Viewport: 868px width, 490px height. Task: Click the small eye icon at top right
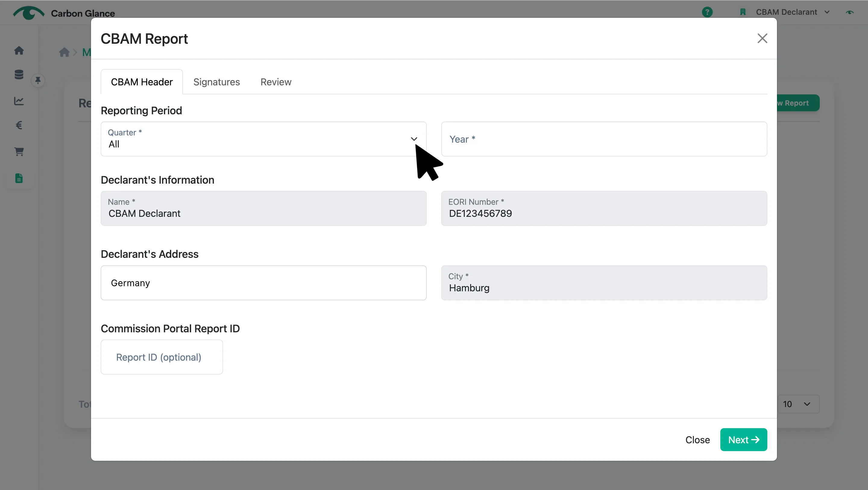[x=850, y=12]
